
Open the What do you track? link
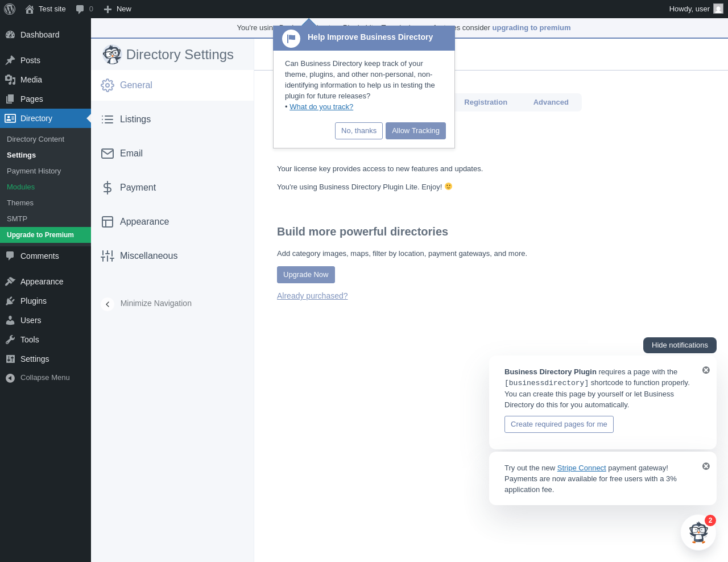(x=321, y=107)
